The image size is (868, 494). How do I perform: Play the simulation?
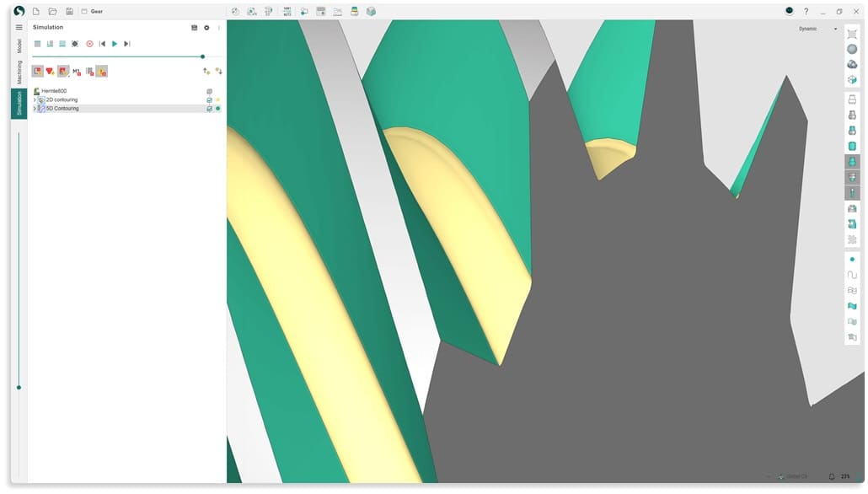pos(115,43)
